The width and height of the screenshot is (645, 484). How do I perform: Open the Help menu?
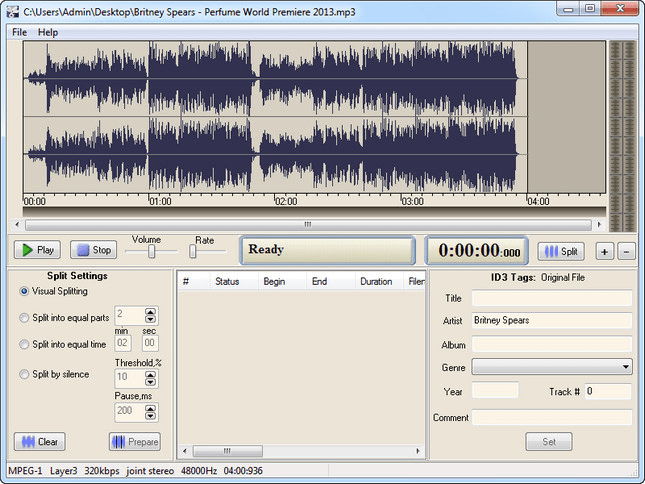48,32
